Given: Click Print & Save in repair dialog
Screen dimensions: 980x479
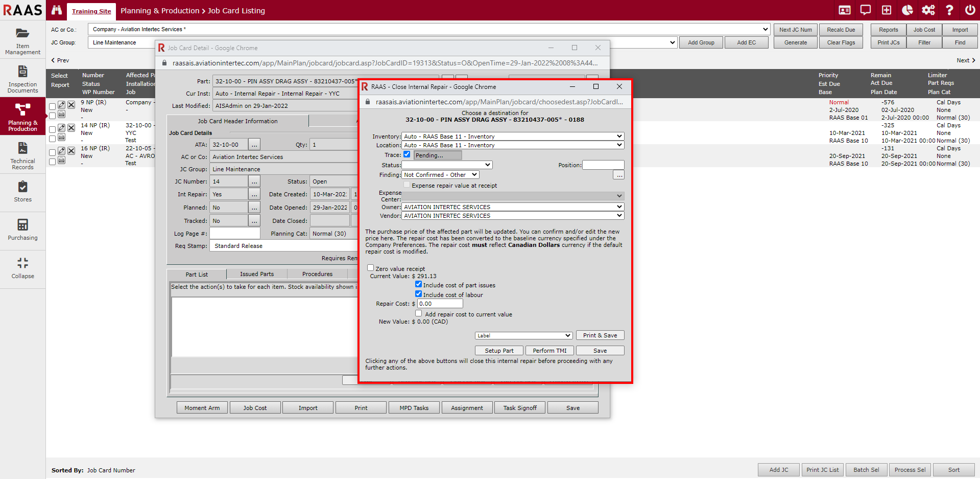Looking at the screenshot, I should (x=600, y=335).
